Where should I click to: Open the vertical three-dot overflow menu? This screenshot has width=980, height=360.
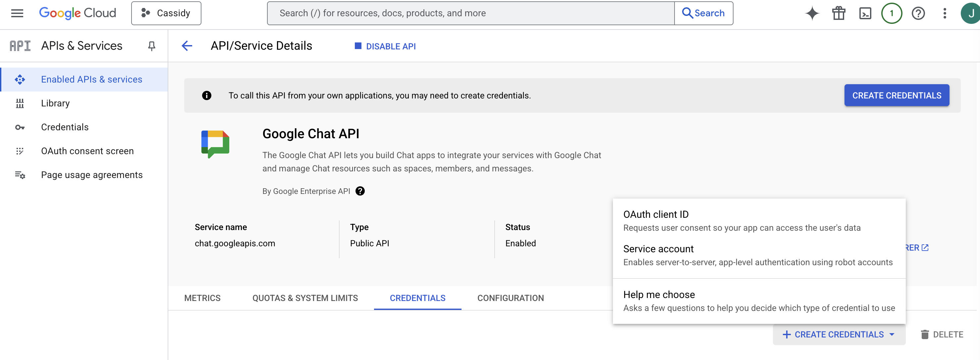(x=945, y=13)
